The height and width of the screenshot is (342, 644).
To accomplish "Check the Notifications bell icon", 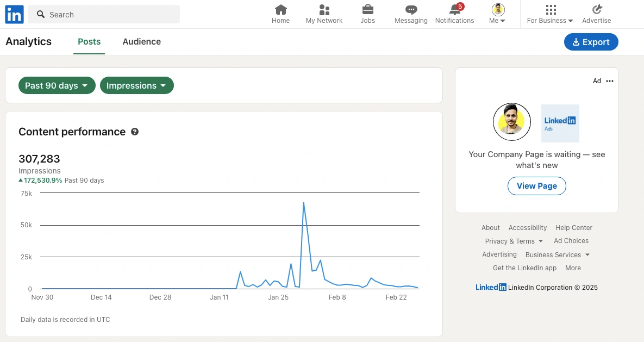I will (x=455, y=10).
